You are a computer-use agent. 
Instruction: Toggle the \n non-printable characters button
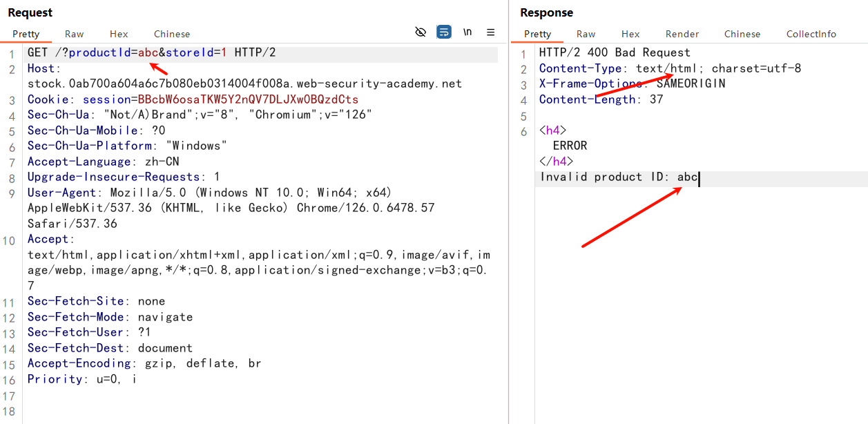point(467,32)
